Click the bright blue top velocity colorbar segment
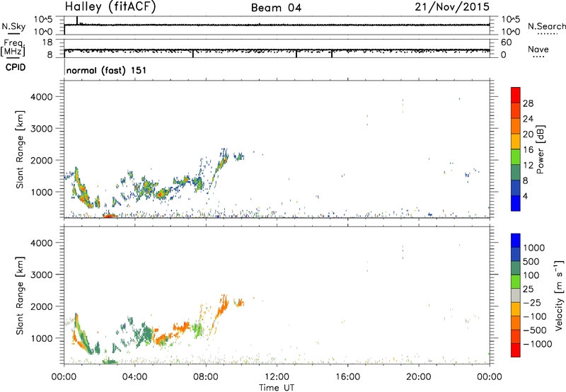The image size is (566, 392). (x=516, y=241)
